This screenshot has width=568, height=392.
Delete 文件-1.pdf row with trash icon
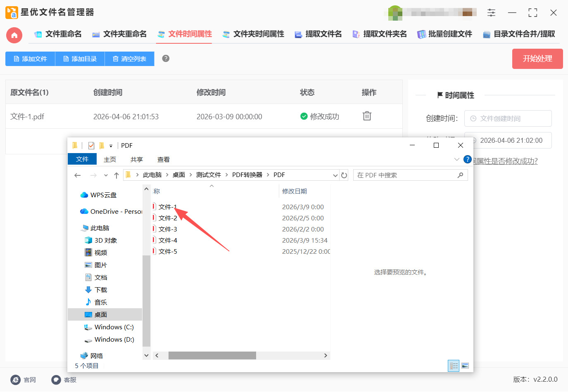(367, 116)
